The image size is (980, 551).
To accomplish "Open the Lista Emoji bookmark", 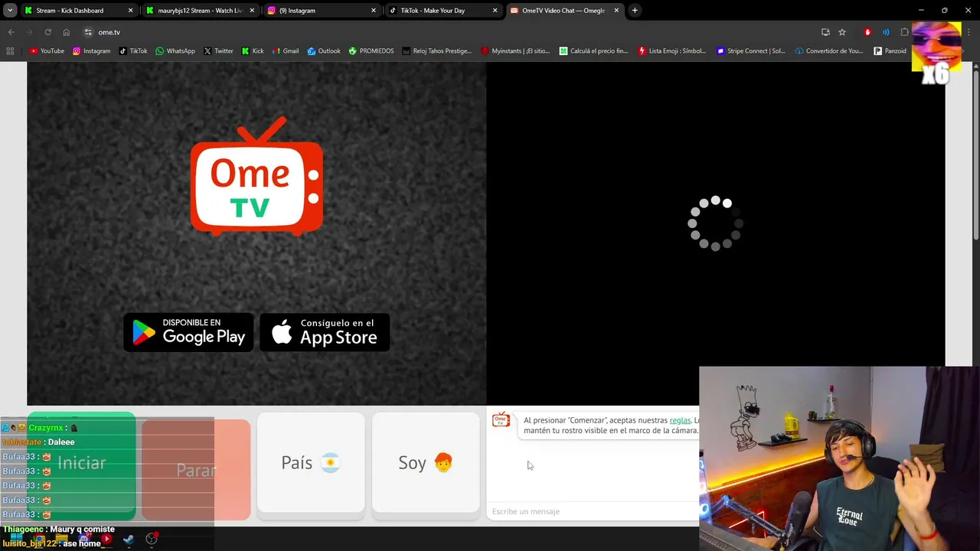I will tap(672, 51).
